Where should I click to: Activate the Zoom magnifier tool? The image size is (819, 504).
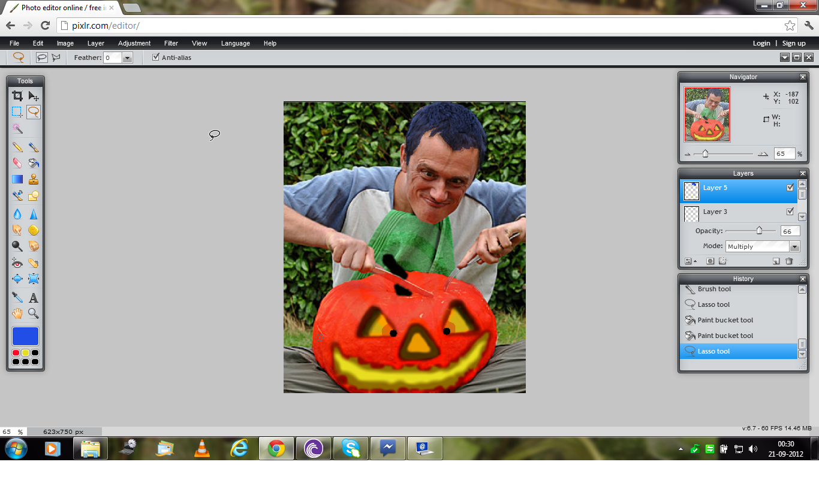pos(34,313)
